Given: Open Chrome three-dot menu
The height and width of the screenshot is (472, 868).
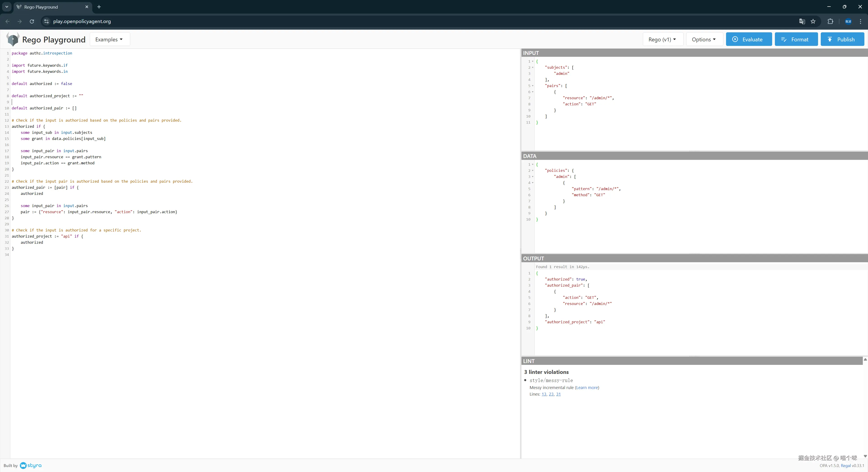Looking at the screenshot, I should tap(860, 21).
